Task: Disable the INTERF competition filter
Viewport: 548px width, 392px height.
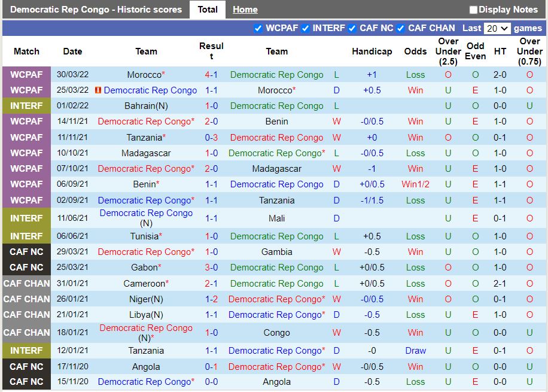Action: point(305,28)
